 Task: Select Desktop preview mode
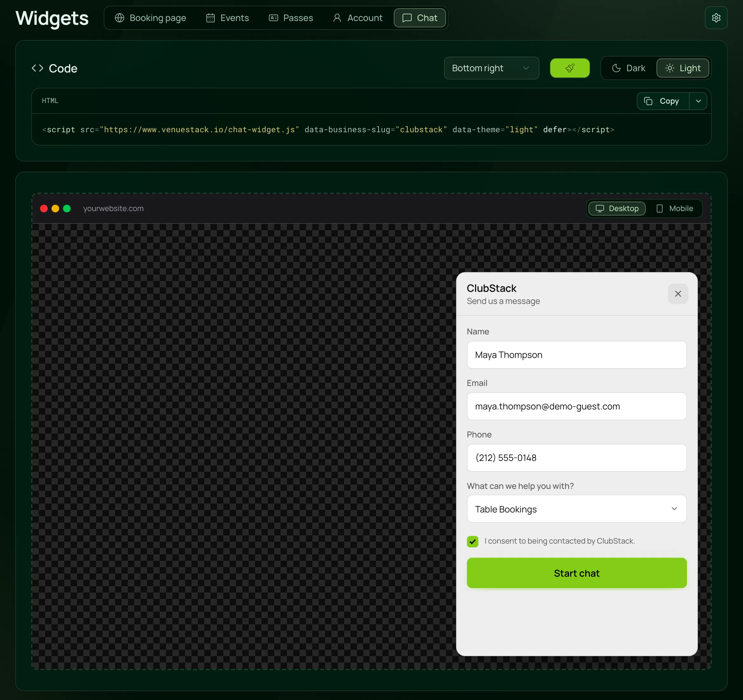(617, 209)
